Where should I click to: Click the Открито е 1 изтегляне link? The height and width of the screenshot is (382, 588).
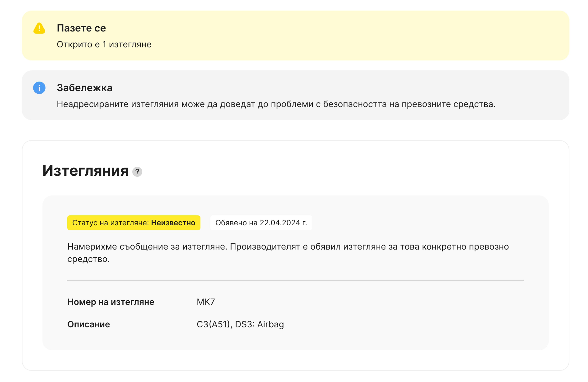coord(104,45)
